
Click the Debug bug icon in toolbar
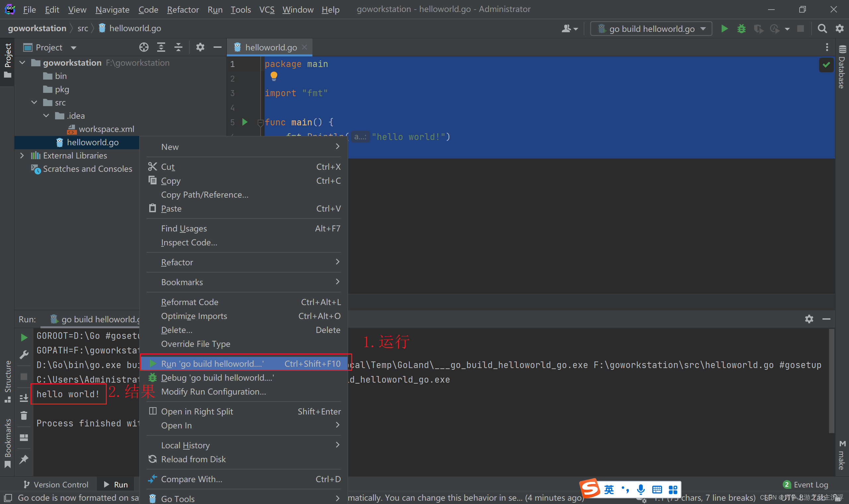tap(741, 29)
